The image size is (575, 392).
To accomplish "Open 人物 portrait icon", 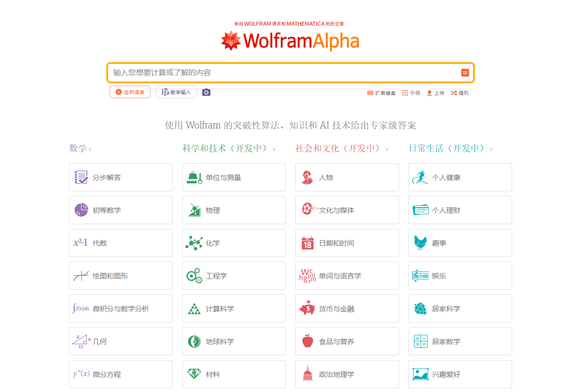I will point(307,177).
